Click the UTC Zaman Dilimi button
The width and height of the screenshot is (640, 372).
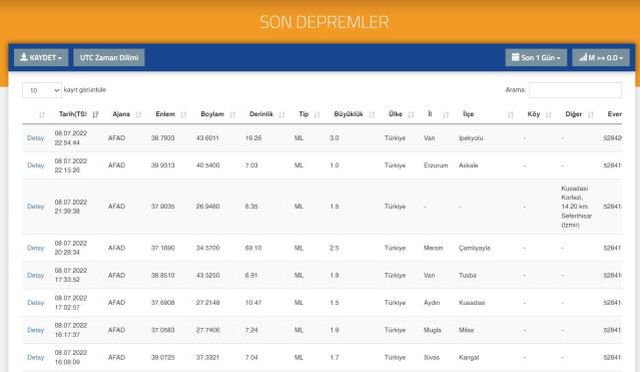tap(109, 58)
